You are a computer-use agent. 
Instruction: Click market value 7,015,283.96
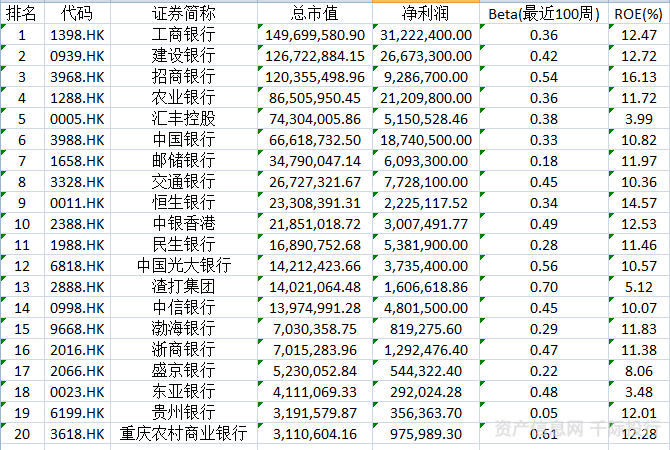[x=314, y=350]
